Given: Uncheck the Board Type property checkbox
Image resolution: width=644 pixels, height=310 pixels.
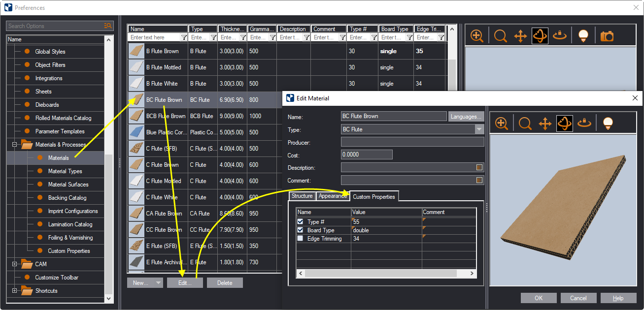Looking at the screenshot, I should [x=301, y=230].
